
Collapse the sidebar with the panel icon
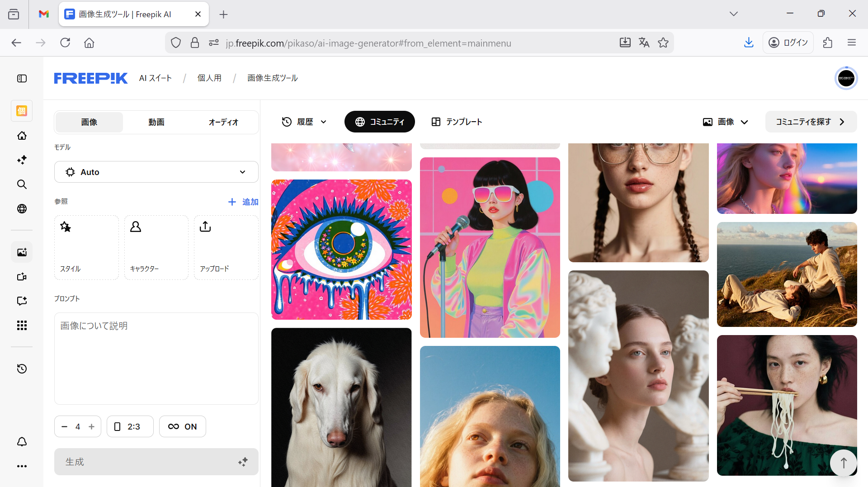pos(22,78)
